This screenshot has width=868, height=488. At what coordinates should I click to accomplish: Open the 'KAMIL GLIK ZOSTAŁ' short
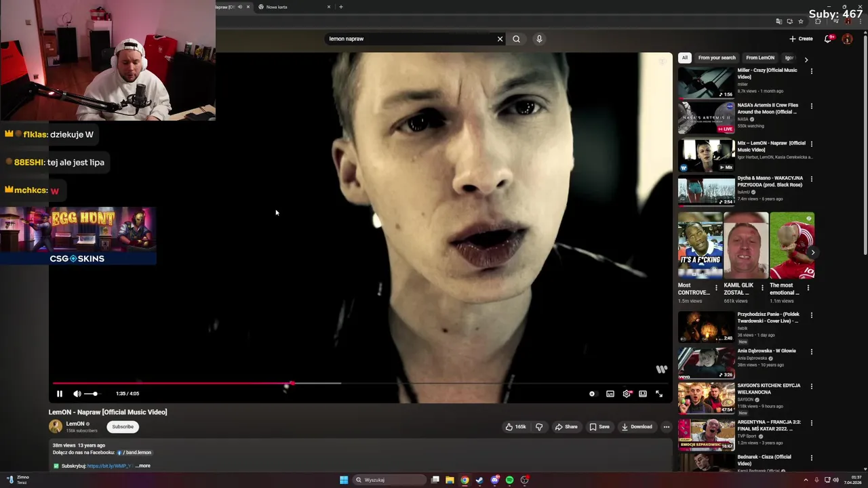tap(746, 245)
